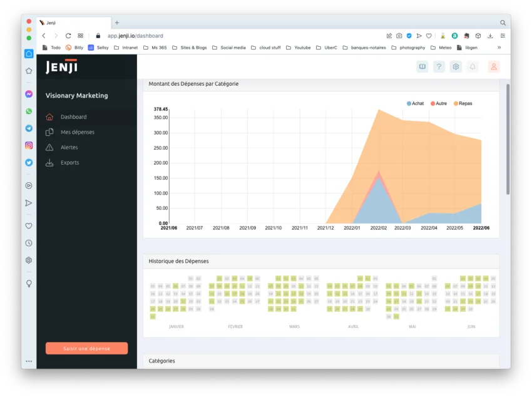Go to Mes dépenses in sidebar
532x397 pixels.
pyautogui.click(x=77, y=132)
